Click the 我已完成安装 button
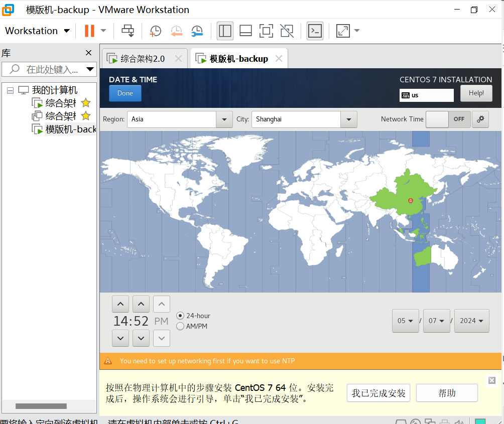Viewport: 504px width, 424px height. (379, 393)
